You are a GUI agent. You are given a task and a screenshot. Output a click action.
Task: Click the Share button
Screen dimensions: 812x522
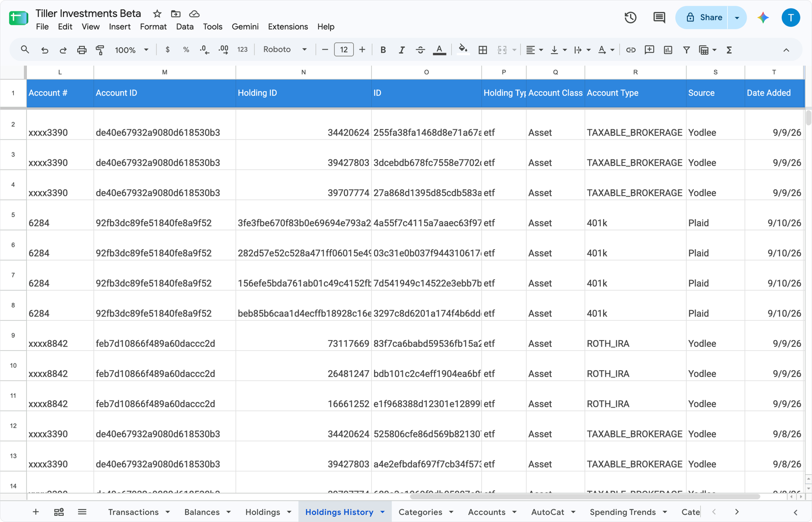(x=702, y=18)
